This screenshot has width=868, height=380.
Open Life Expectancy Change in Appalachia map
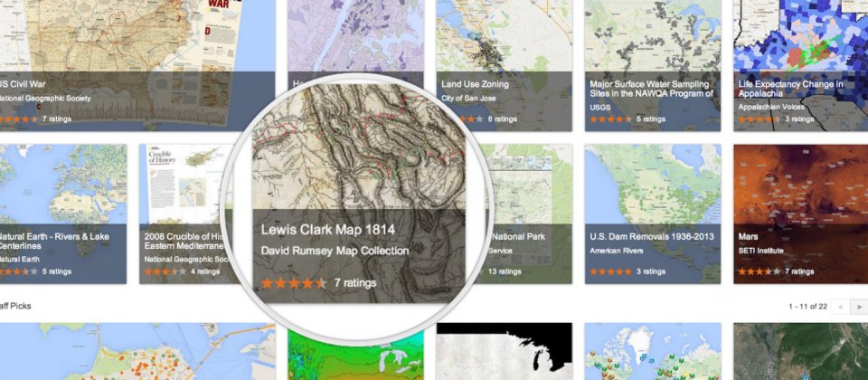coord(800,65)
